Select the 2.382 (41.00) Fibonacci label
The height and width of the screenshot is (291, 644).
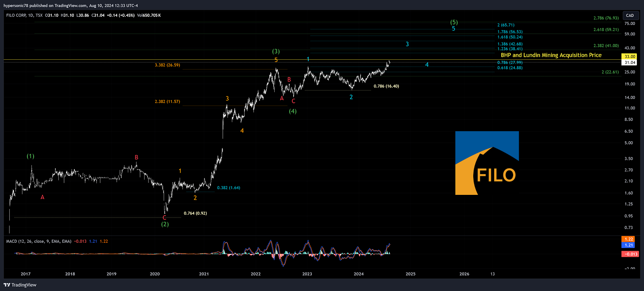click(606, 46)
